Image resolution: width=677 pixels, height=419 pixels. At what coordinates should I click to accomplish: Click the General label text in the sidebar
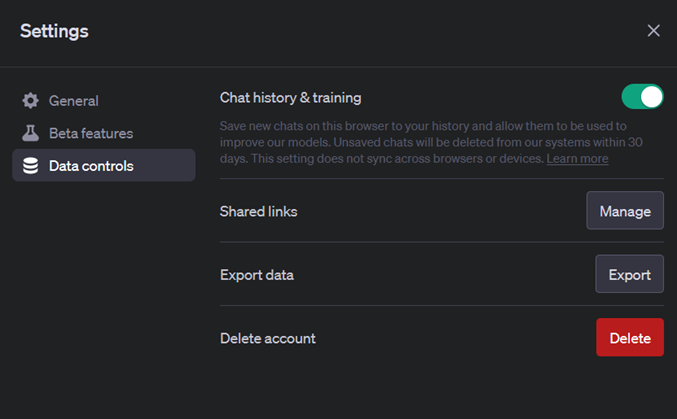74,101
